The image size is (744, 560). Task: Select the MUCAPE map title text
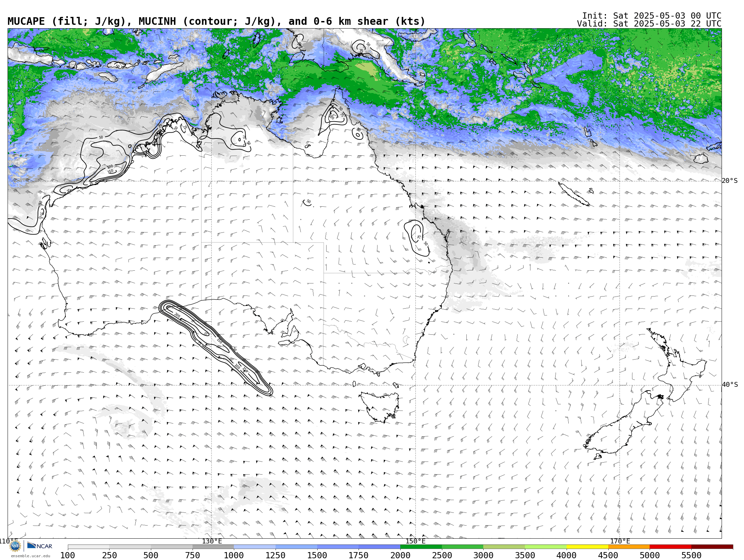click(x=216, y=21)
